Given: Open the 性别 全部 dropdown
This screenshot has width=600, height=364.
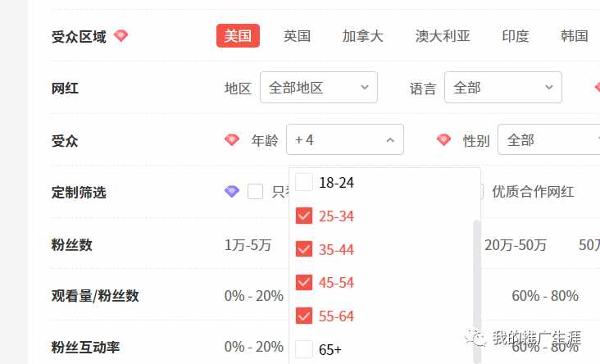Looking at the screenshot, I should point(549,139).
